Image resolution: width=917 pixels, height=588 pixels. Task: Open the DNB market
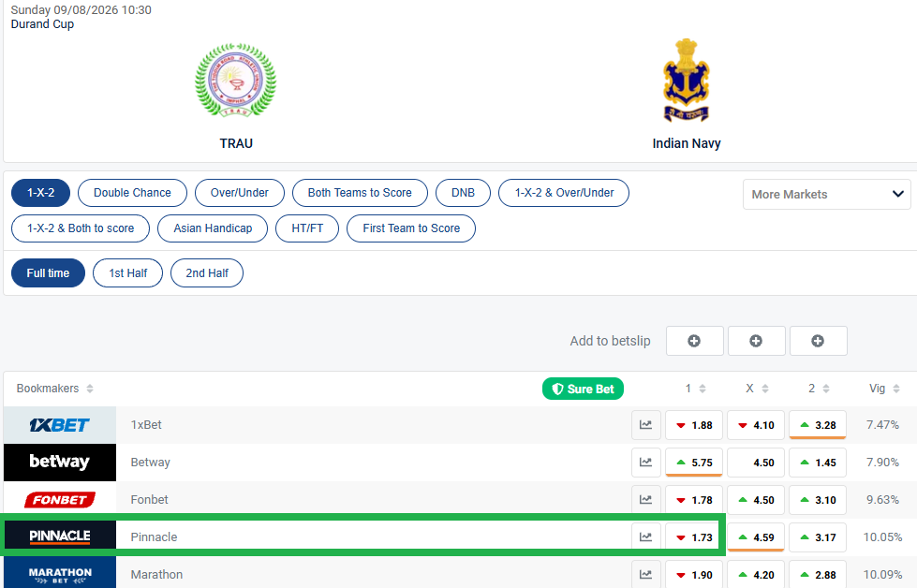tap(463, 193)
